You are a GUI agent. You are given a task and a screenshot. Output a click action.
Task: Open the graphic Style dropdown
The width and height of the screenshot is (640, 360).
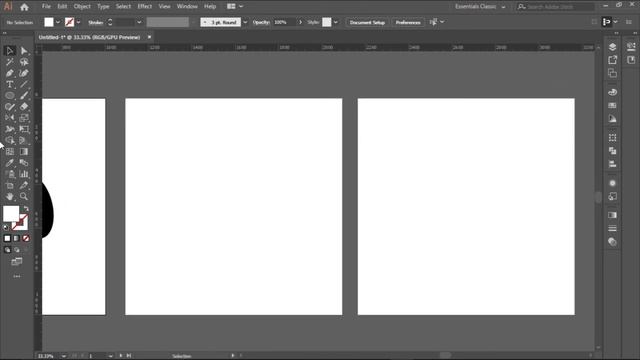336,22
